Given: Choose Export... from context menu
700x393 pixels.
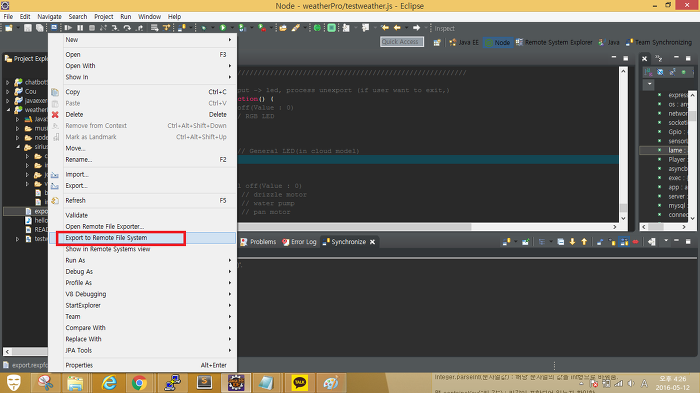Looking at the screenshot, I should coord(143,185).
